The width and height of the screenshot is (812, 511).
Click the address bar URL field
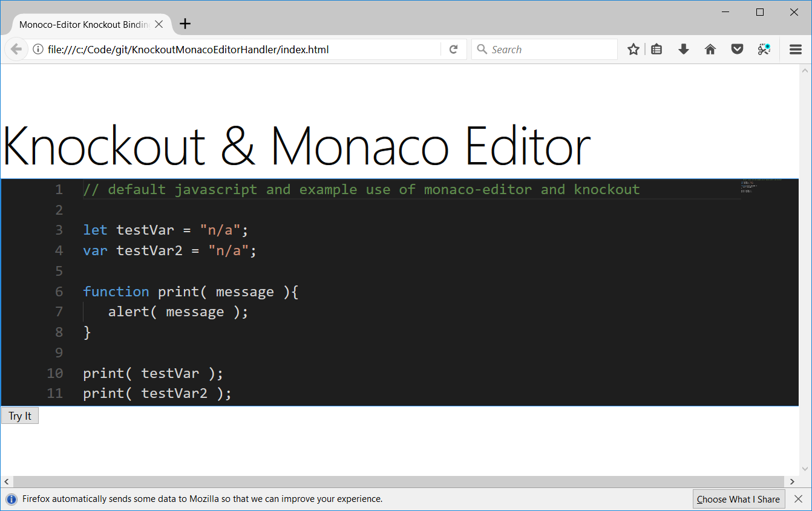coord(242,50)
